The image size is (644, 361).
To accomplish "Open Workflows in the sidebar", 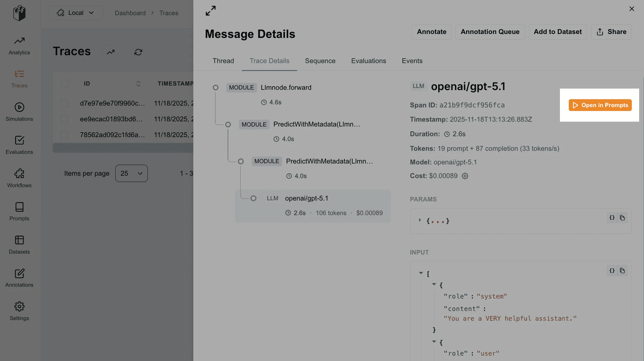I will [19, 179].
